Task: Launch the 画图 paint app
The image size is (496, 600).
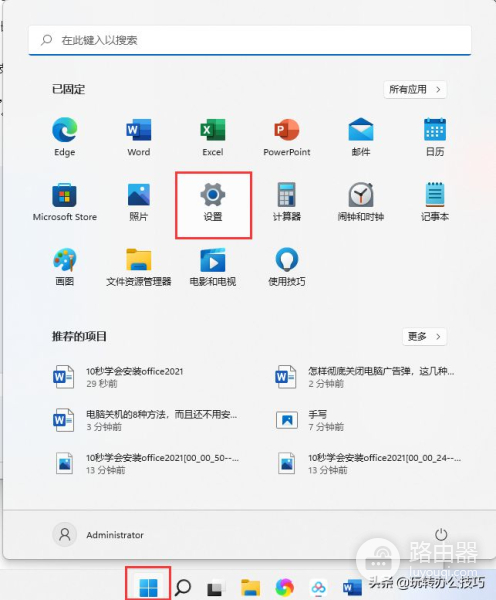Action: click(x=64, y=267)
